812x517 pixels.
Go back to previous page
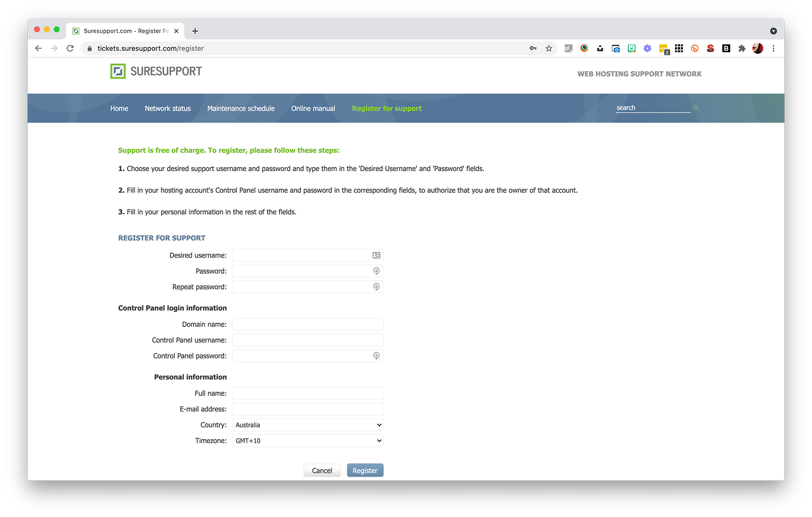[x=38, y=48]
